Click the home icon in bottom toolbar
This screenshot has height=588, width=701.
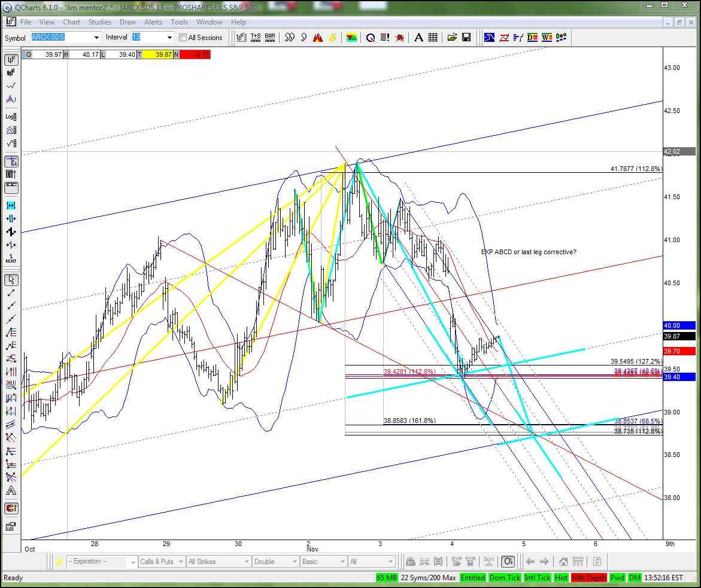coord(563,562)
